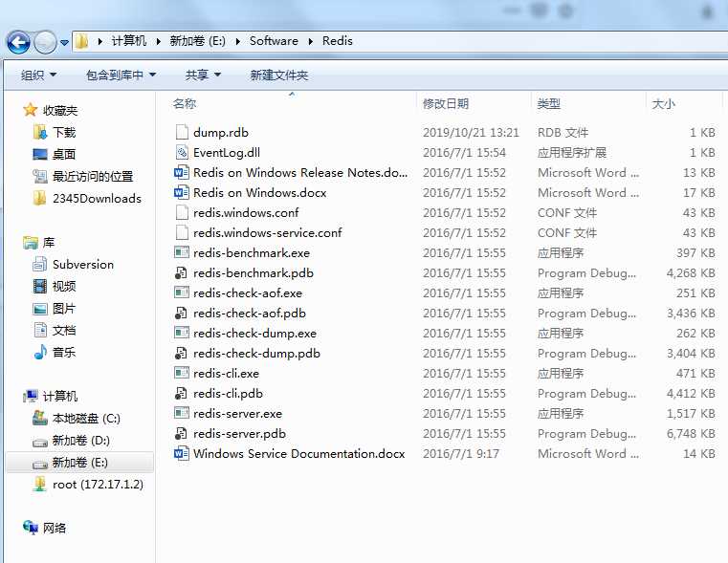Expand the arrow before Redis in breadcrumb

(x=311, y=42)
